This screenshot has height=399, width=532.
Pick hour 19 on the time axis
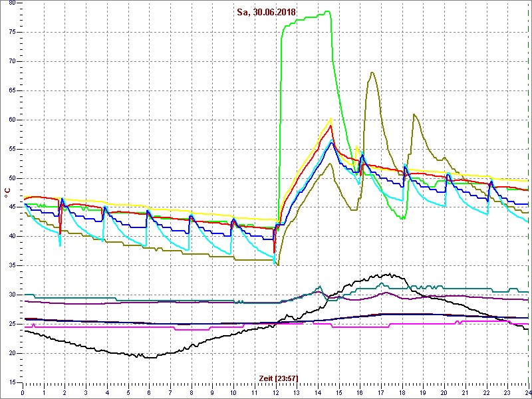[424, 392]
